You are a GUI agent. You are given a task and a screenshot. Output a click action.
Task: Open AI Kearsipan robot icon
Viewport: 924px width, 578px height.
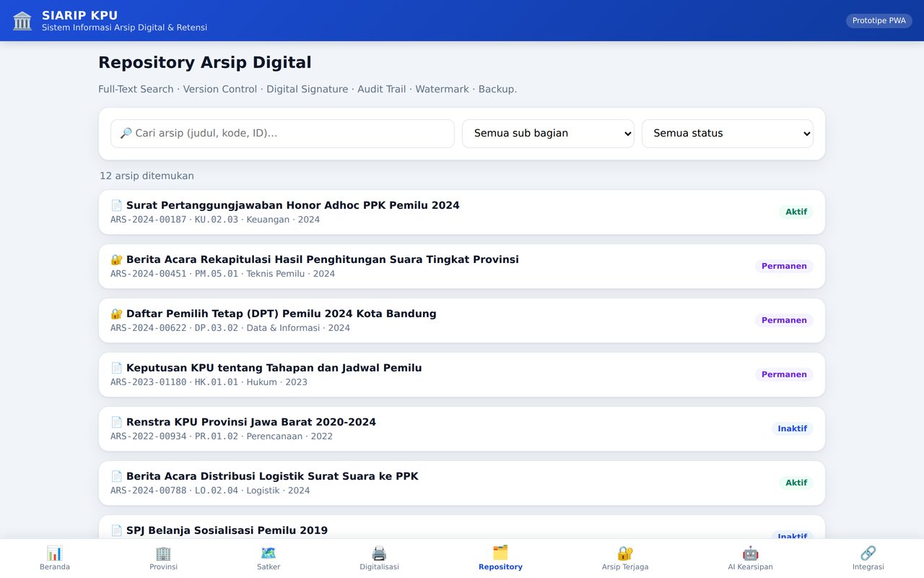point(750,553)
